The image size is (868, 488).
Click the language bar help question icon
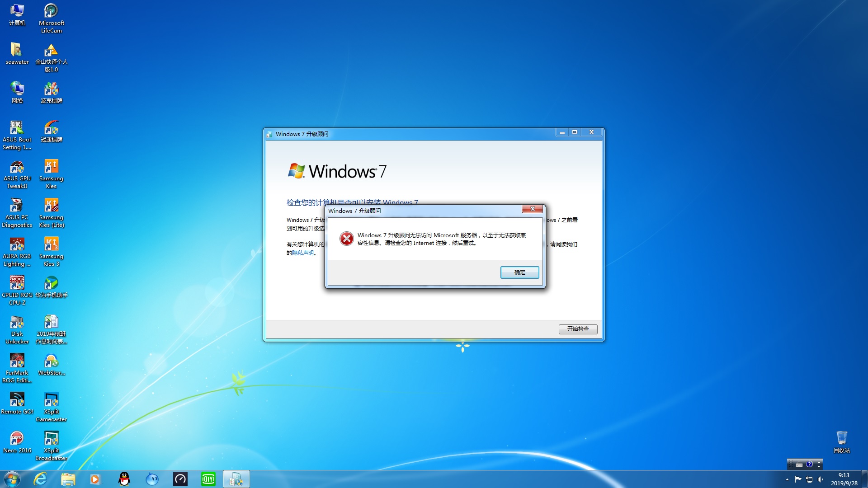pyautogui.click(x=809, y=464)
